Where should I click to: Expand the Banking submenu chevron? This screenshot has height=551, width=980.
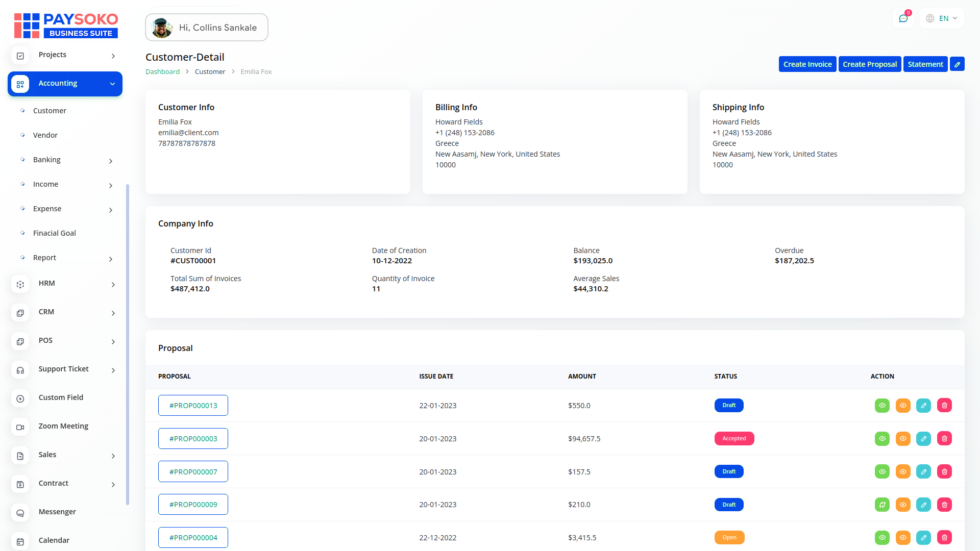click(111, 161)
